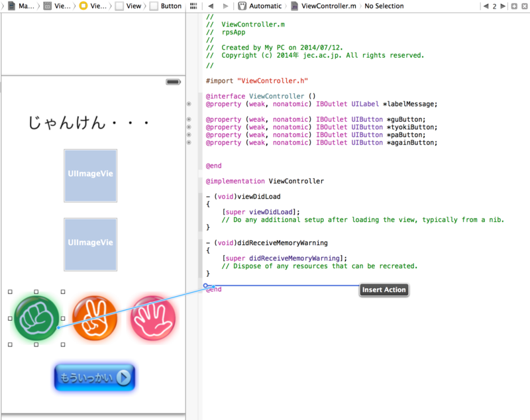Go to previous counterpart file
Viewport: 530px width, 420px height.
click(486, 6)
